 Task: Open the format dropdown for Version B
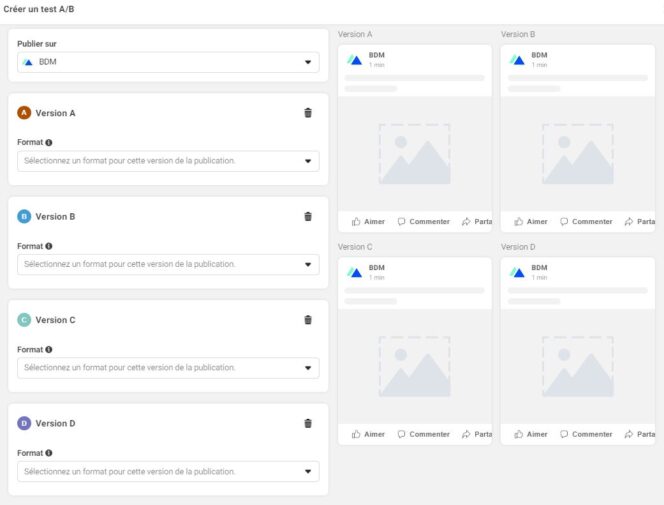coord(168,264)
